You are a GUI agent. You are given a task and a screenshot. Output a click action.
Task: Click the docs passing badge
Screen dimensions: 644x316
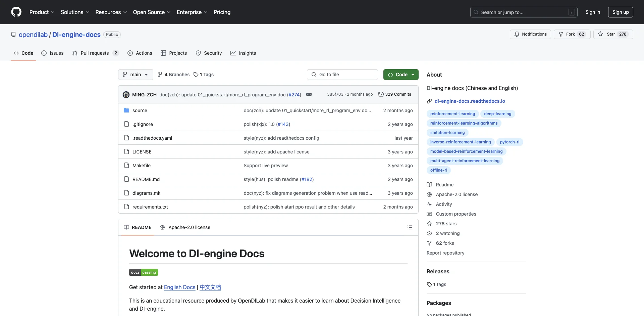click(x=144, y=272)
